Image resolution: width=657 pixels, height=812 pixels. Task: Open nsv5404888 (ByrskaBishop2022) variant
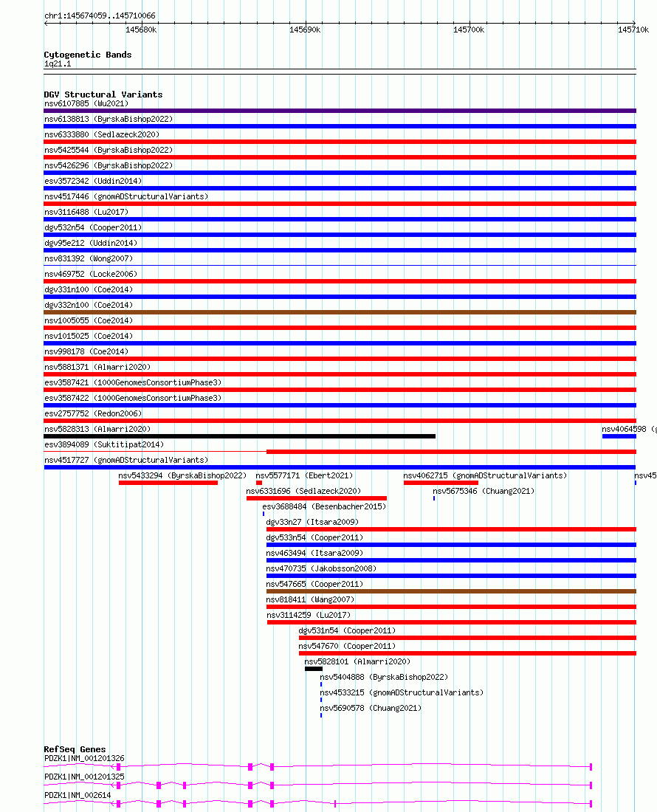point(384,678)
